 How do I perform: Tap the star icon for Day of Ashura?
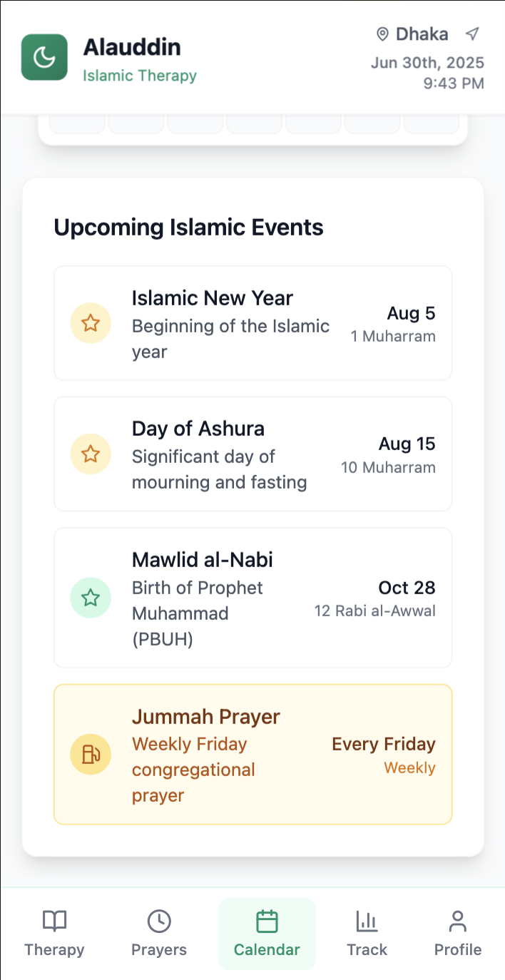point(91,454)
